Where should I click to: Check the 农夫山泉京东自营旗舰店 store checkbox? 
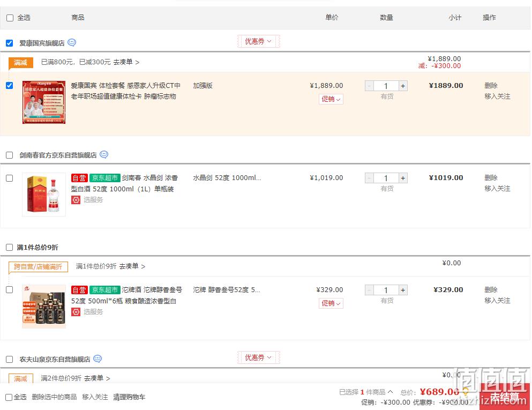[x=10, y=360]
